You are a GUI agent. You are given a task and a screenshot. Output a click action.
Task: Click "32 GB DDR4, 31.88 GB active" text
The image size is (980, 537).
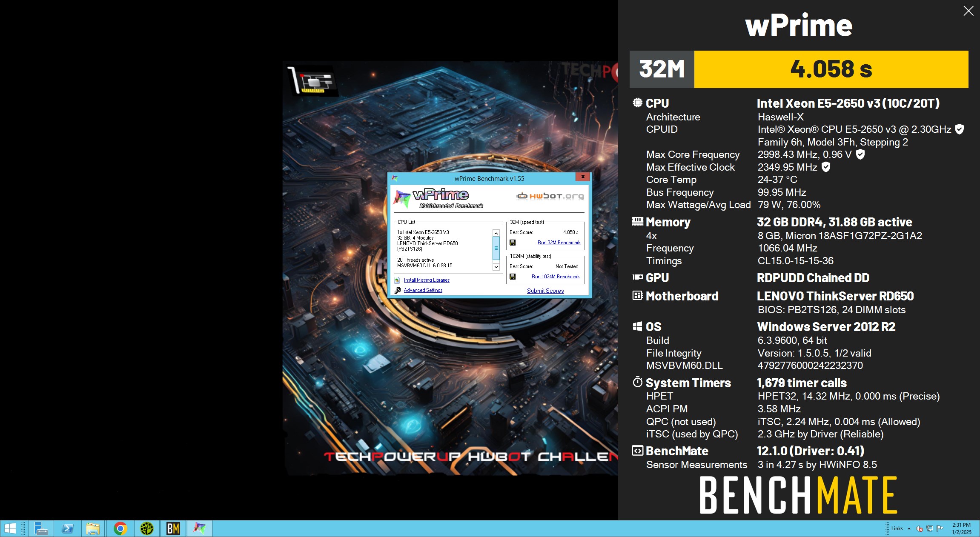click(834, 222)
